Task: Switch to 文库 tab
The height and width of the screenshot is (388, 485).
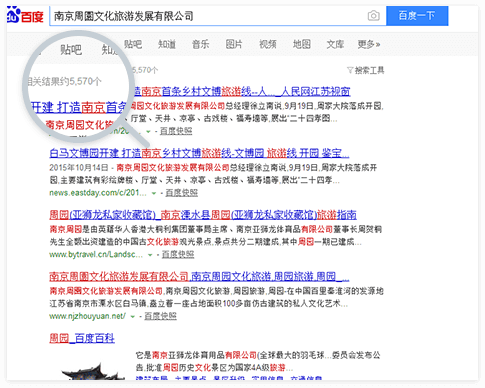Action: (335, 44)
